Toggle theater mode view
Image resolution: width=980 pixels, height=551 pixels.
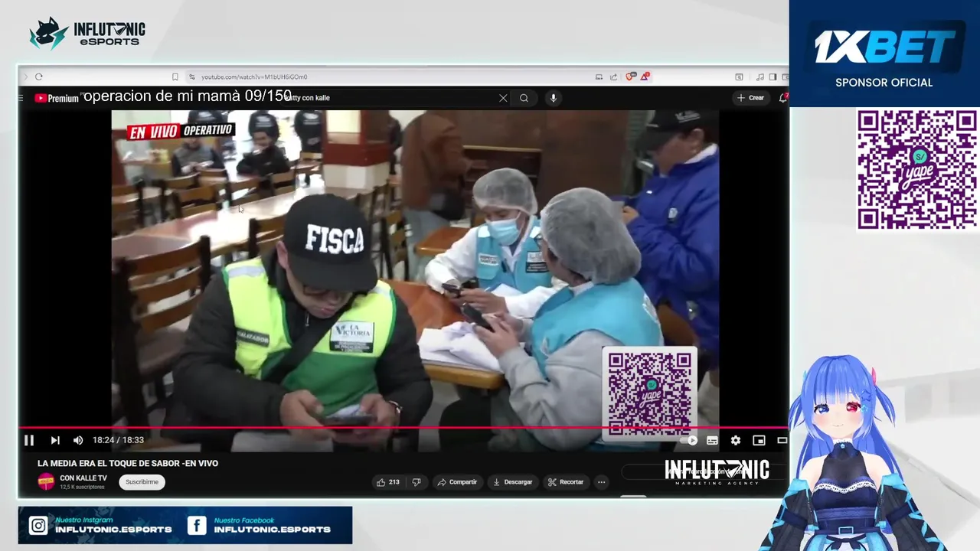tap(782, 440)
